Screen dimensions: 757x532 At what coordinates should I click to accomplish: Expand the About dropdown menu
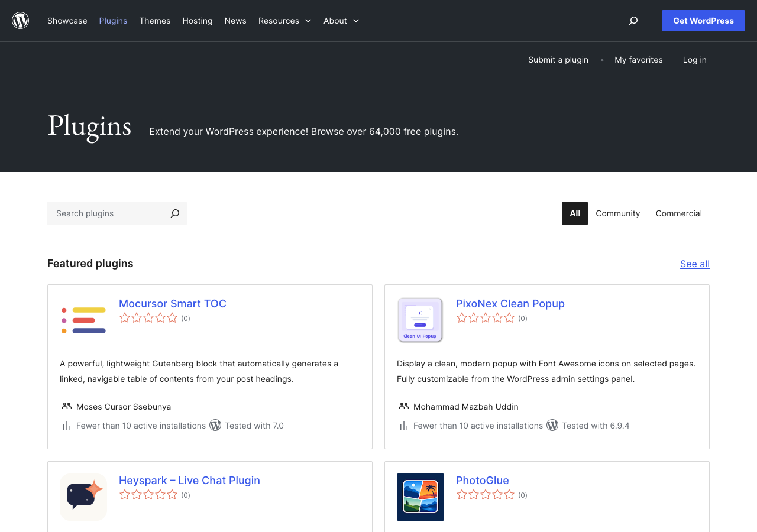coord(341,21)
